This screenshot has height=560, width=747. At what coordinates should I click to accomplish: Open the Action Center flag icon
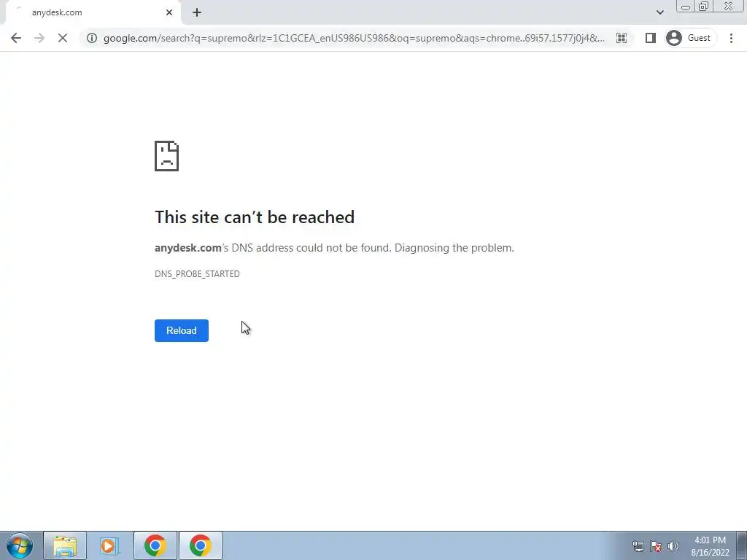pos(656,546)
